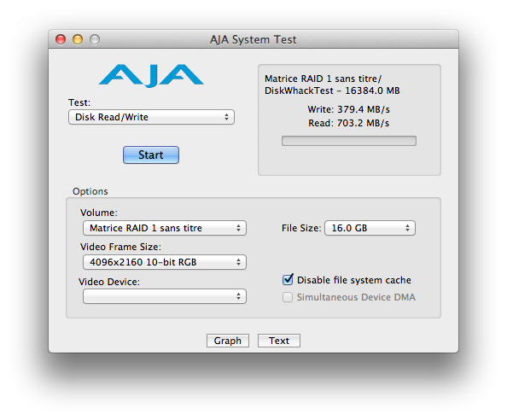Click the AJA logo
Viewport: 507px width, 420px height.
pyautogui.click(x=151, y=76)
